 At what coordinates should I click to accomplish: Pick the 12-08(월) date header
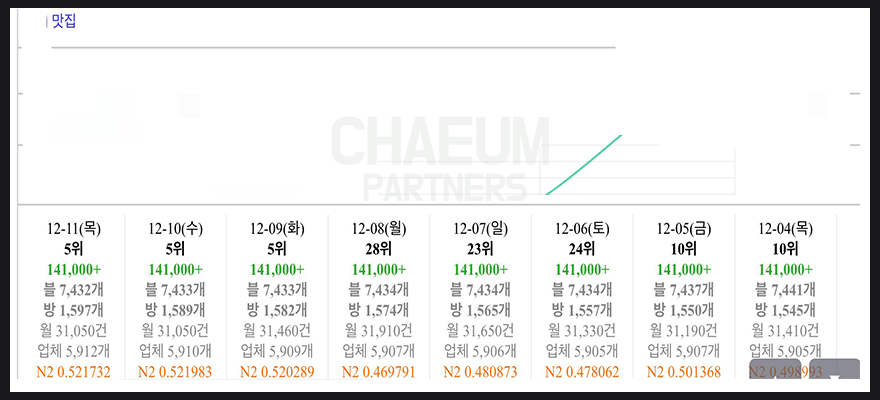click(379, 229)
